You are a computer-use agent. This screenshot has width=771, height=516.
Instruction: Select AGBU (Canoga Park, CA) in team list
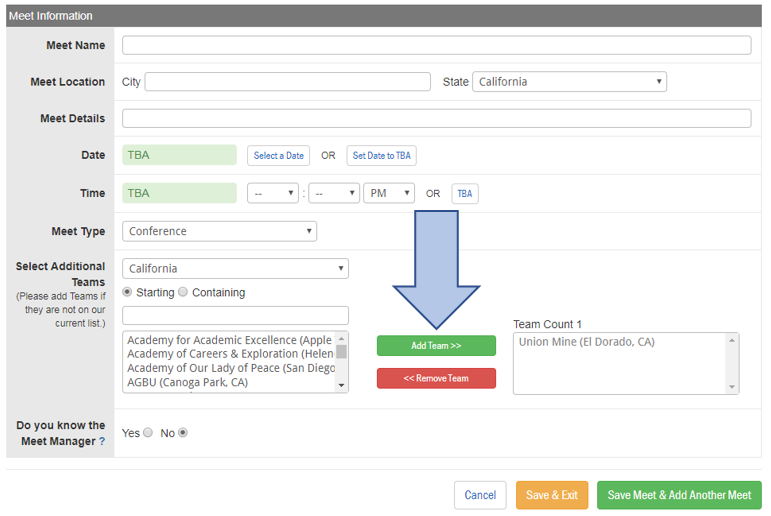point(187,382)
